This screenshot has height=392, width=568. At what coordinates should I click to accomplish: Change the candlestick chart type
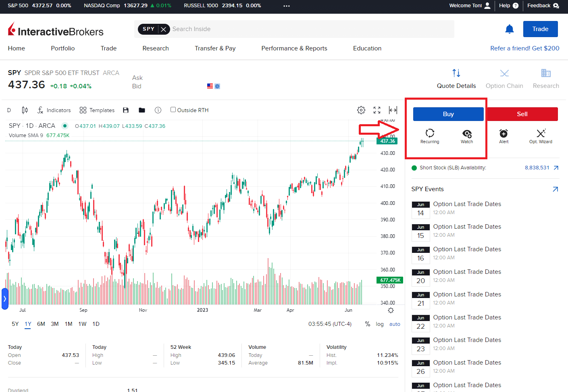25,110
